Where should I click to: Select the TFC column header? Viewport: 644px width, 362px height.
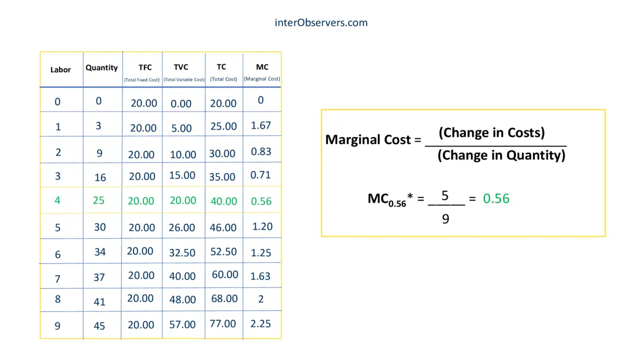click(145, 68)
